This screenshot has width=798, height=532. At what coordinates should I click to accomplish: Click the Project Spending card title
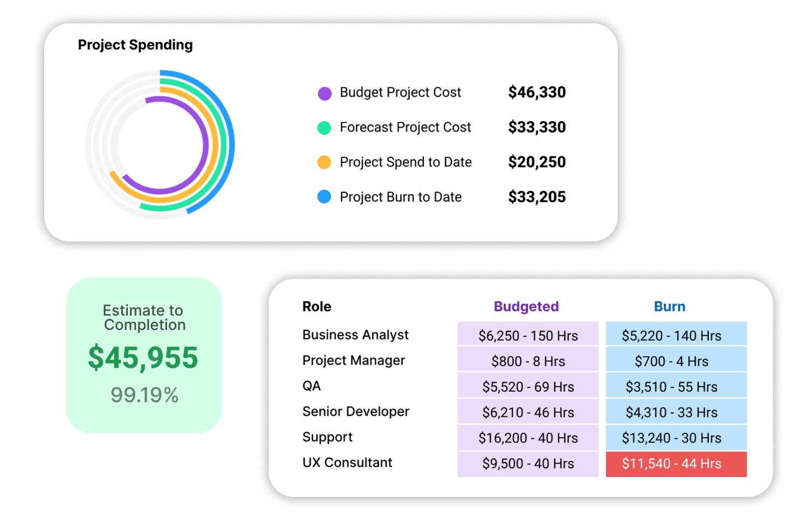point(135,45)
